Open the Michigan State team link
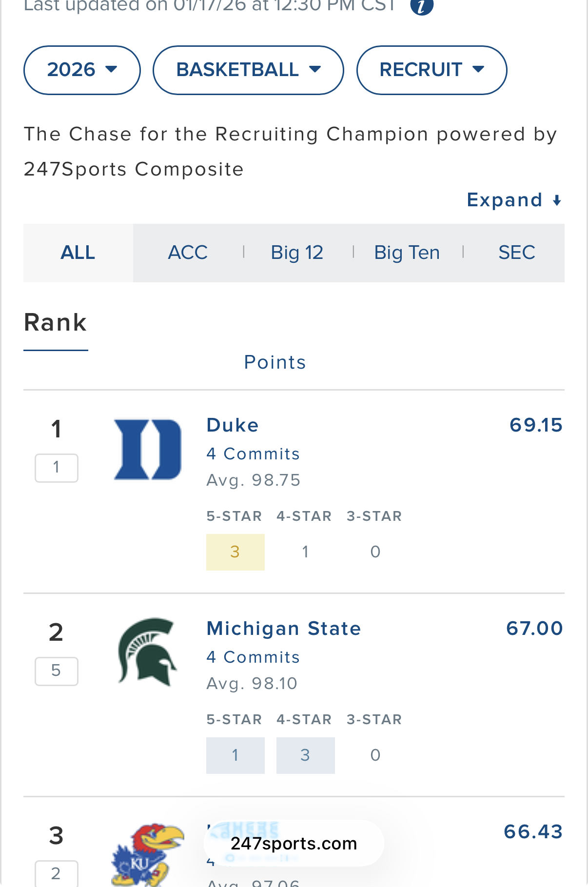The image size is (588, 887). click(x=283, y=629)
